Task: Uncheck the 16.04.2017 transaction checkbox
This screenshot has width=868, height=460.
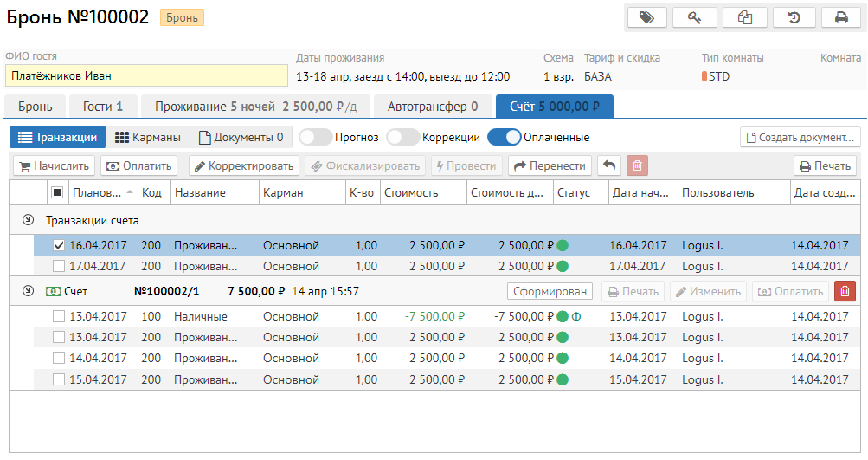Action: tap(59, 246)
